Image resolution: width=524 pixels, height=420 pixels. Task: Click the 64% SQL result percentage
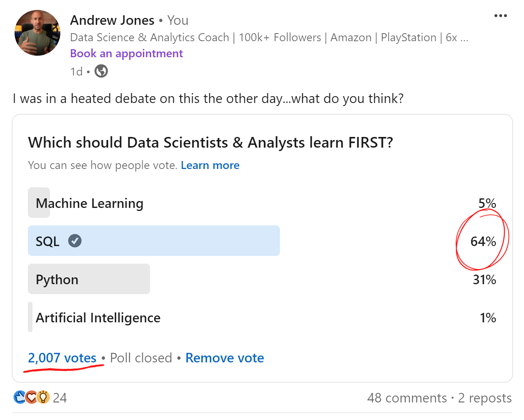tap(483, 241)
